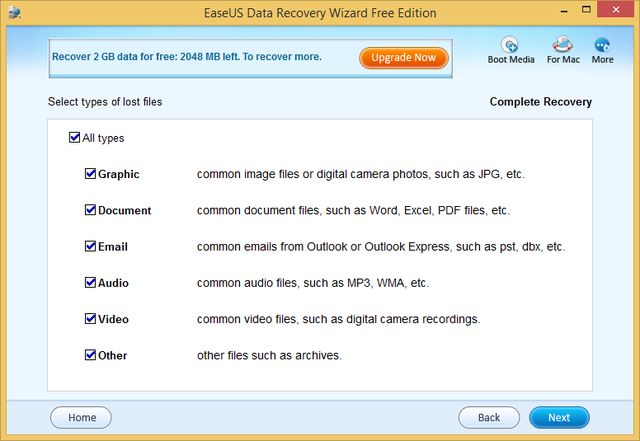Click the 'other files such as archives' text

[x=269, y=355]
